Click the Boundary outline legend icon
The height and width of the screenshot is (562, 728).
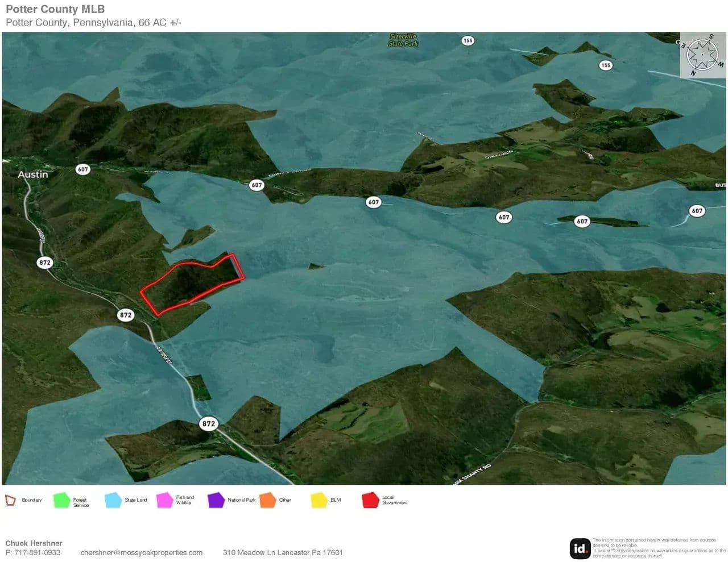[10, 500]
